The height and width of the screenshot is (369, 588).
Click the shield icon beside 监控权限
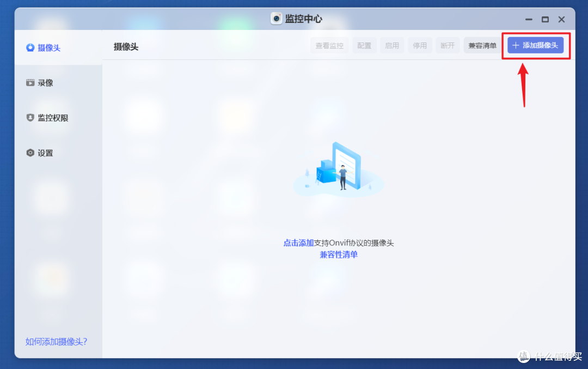(30, 118)
